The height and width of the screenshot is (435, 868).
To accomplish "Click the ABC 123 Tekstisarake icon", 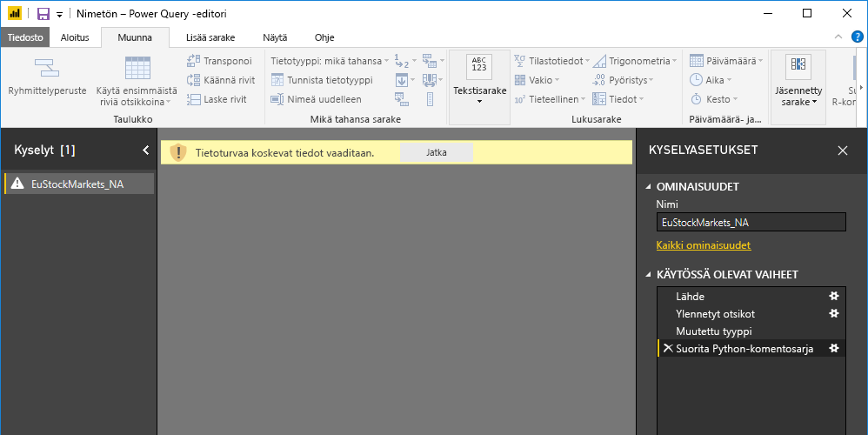I will tap(479, 67).
